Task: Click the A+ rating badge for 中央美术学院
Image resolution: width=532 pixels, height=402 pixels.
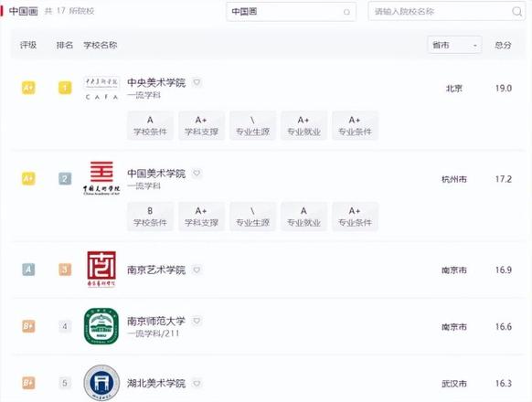Action: 28,88
